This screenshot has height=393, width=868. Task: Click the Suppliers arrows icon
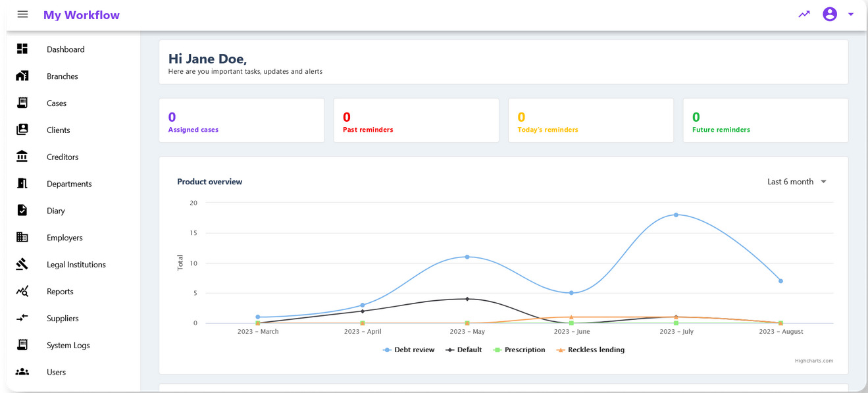tap(22, 318)
